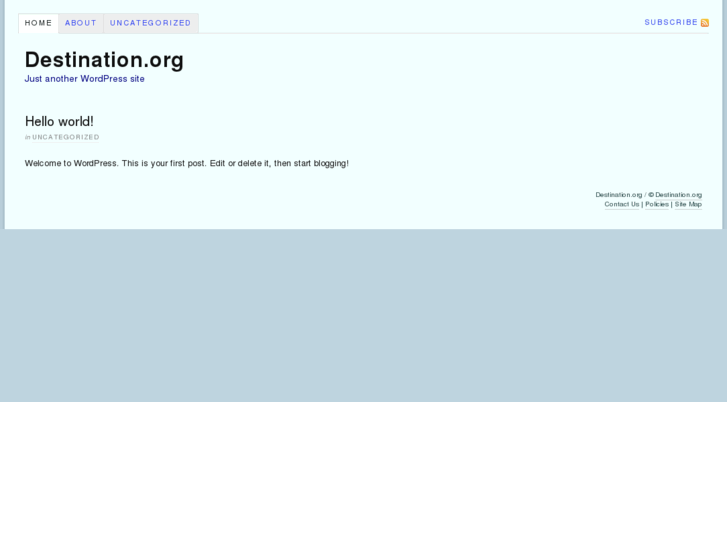Open the Destination.org site title
The image size is (727, 545).
[x=104, y=60]
